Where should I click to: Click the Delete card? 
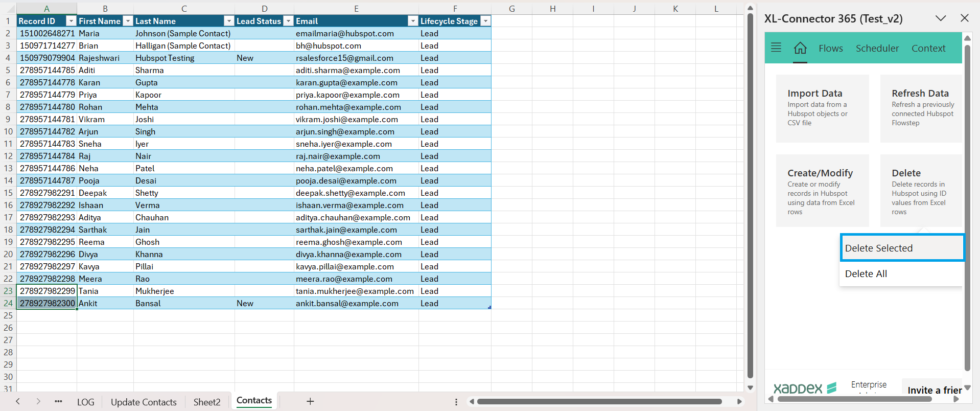pyautogui.click(x=921, y=191)
